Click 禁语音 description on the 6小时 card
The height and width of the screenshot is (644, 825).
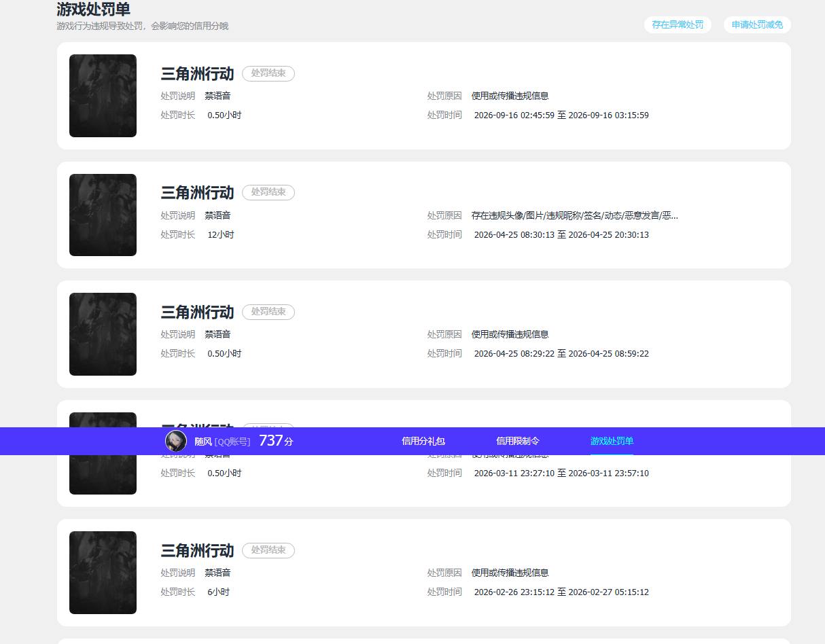(x=217, y=573)
